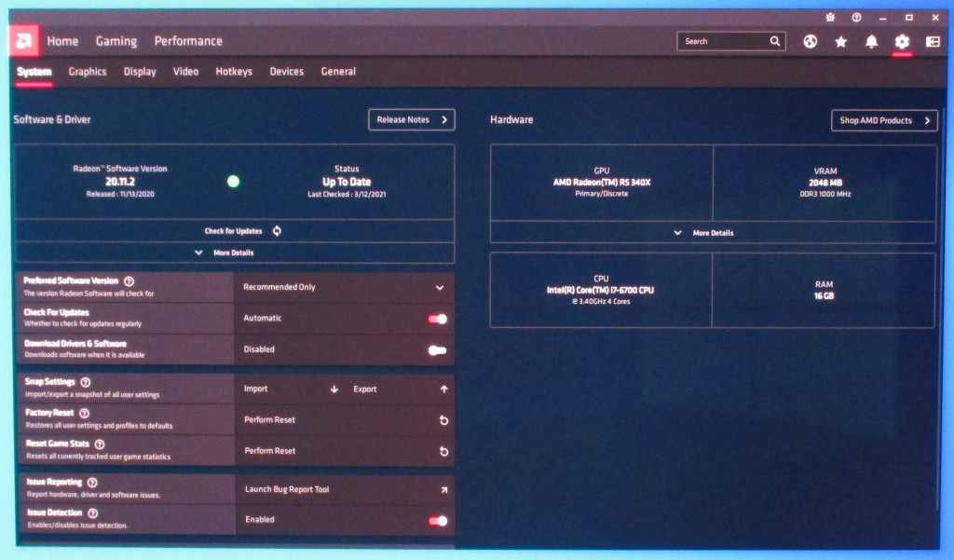This screenshot has height=560, width=954.
Task: Toggle Check For Updates automatic switch
Action: (438, 319)
